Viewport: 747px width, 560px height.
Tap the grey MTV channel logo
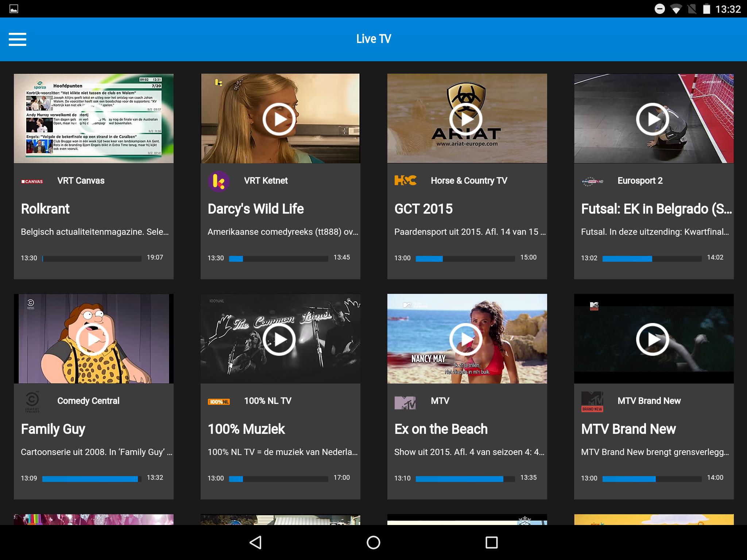[x=405, y=402]
